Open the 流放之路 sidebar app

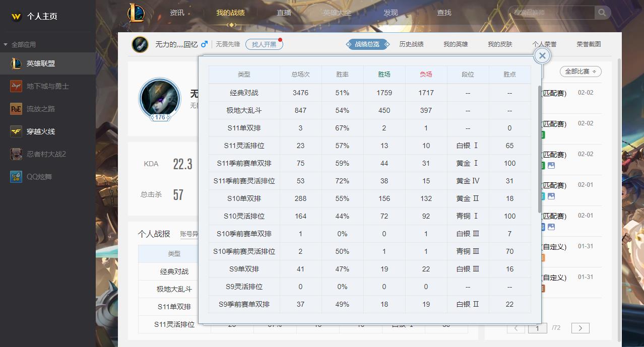coord(47,109)
